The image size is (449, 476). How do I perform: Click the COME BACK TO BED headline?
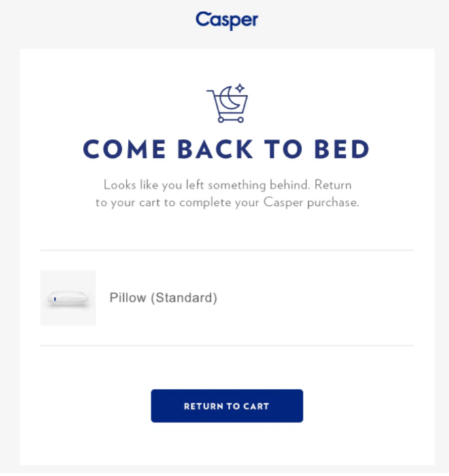(x=226, y=149)
